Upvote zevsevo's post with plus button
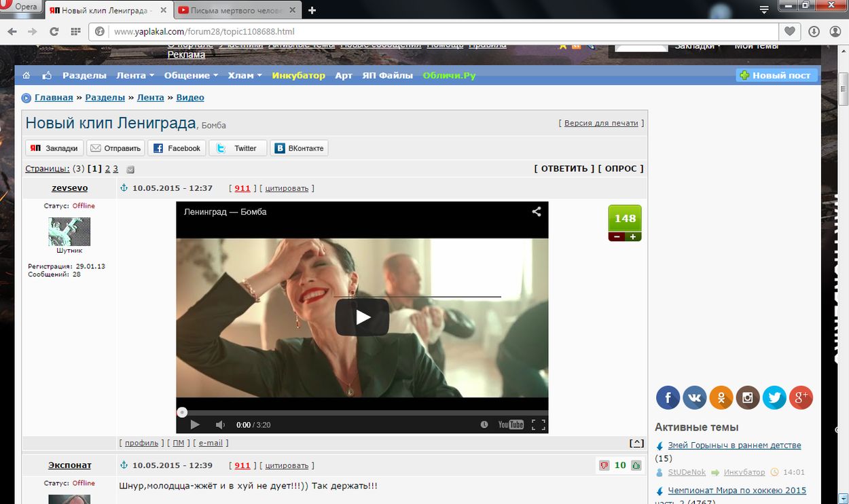This screenshot has height=504, width=849. pyautogui.click(x=633, y=236)
